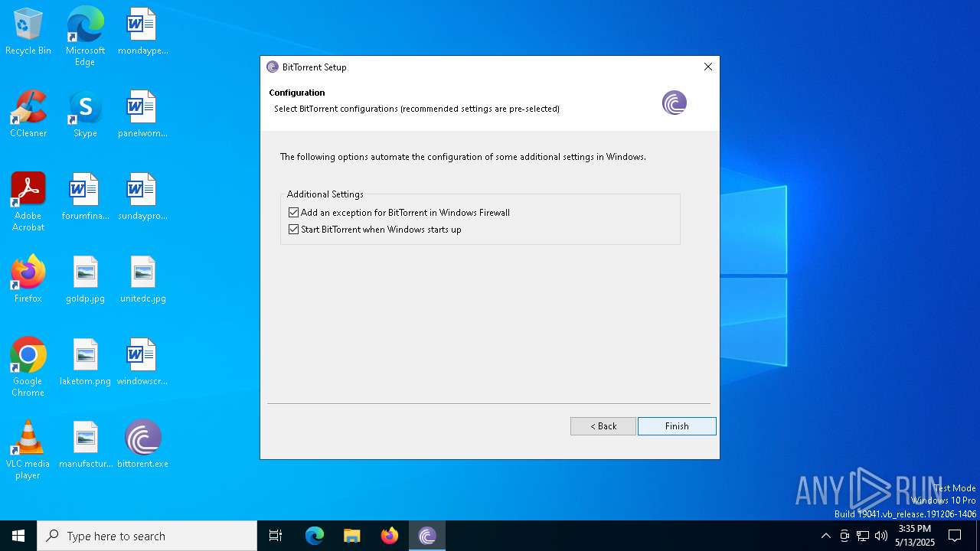Click the Back button in setup

pyautogui.click(x=603, y=426)
